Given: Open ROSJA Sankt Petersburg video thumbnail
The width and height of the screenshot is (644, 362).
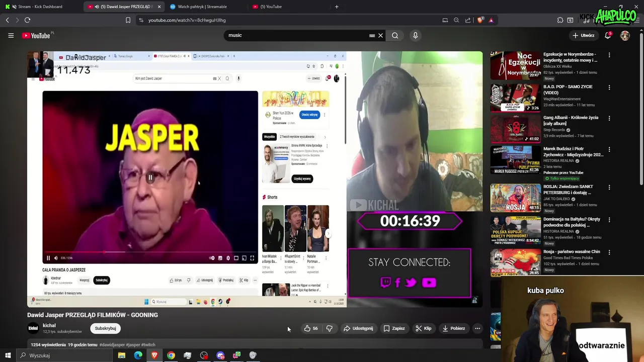Looking at the screenshot, I should click(516, 198).
